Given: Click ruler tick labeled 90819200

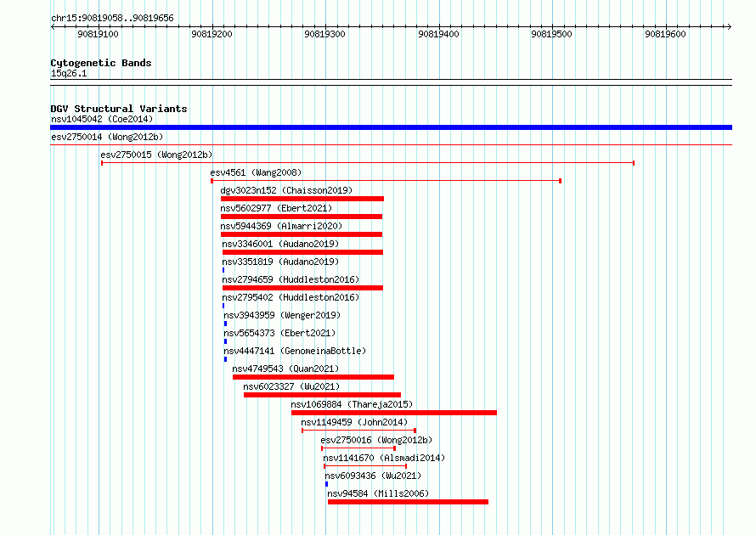Looking at the screenshot, I should (x=212, y=34).
